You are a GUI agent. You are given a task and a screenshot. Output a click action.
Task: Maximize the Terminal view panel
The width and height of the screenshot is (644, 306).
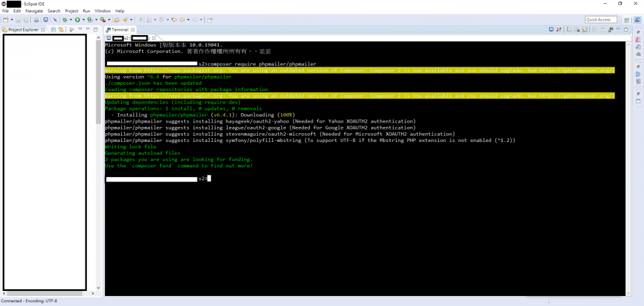(x=625, y=30)
